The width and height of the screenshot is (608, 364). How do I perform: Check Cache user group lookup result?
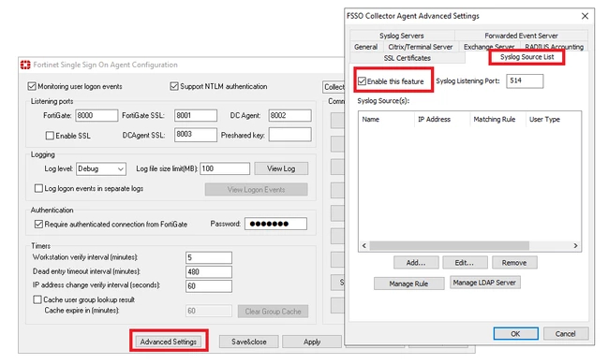tap(37, 299)
